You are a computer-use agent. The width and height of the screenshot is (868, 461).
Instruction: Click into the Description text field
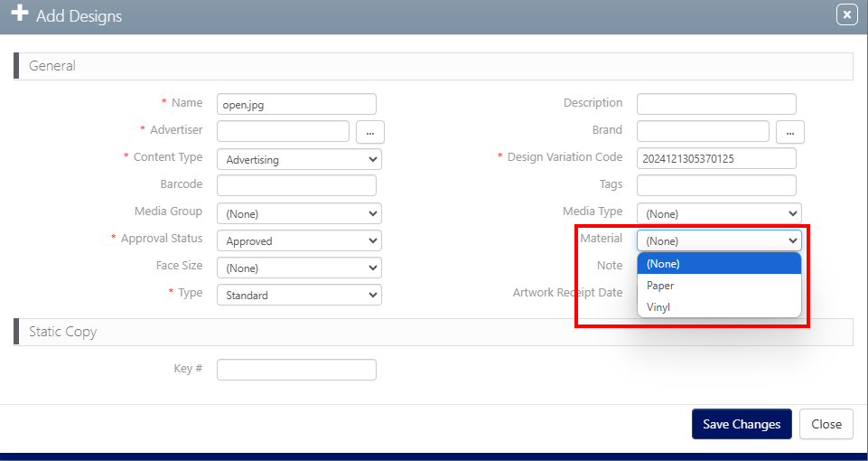tap(716, 104)
